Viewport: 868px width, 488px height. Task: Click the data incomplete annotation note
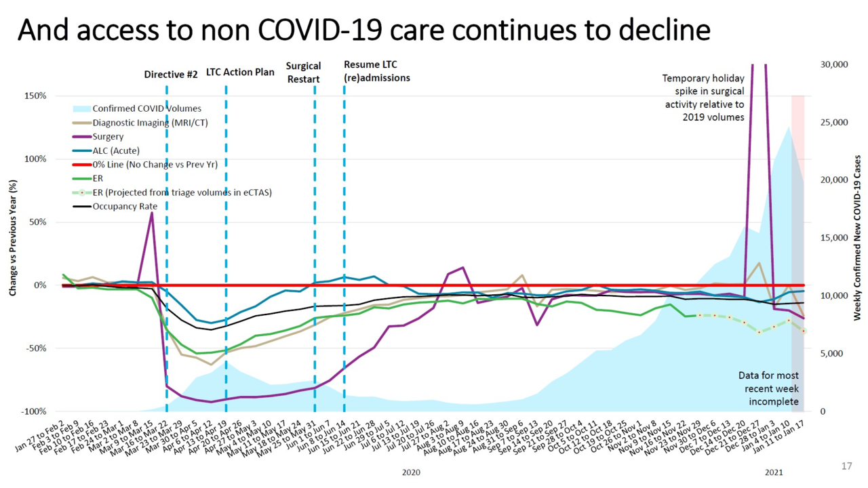coord(768,388)
